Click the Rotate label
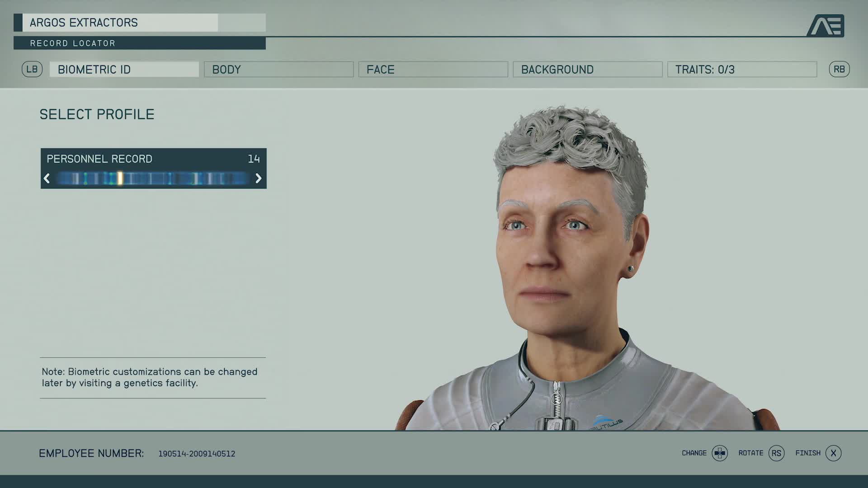The width and height of the screenshot is (868, 488). click(x=751, y=453)
